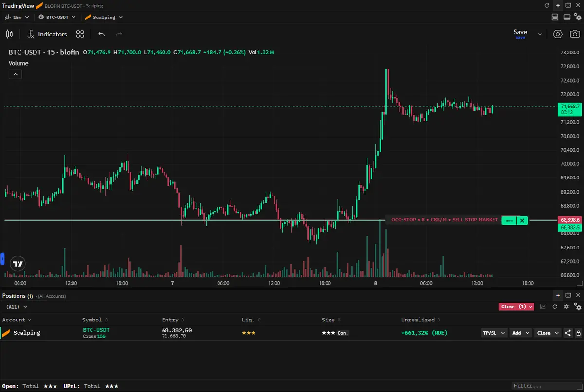Collapse the Volume indicator legend
This screenshot has width=584, height=392.
pyautogui.click(x=15, y=74)
